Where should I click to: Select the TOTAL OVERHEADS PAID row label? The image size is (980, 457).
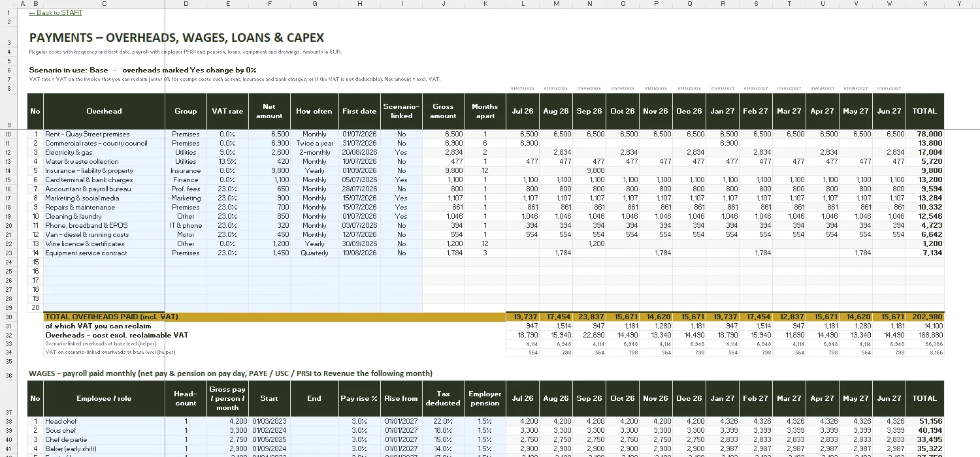click(111, 317)
